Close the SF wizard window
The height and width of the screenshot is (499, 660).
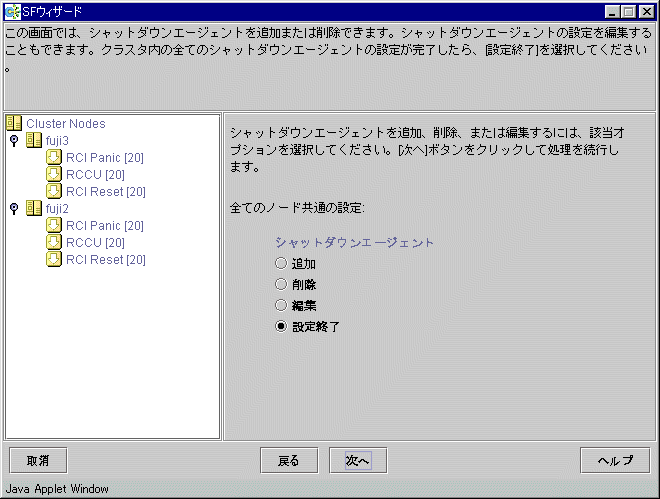(647, 12)
